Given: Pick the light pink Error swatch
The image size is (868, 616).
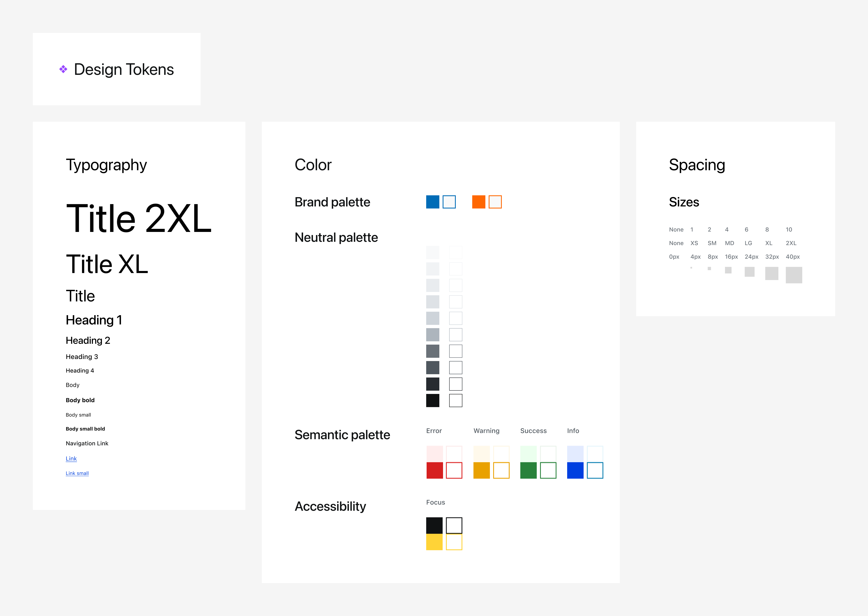Looking at the screenshot, I should click(x=435, y=454).
